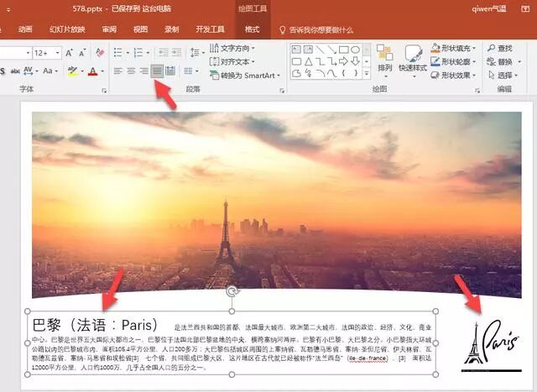Expand the shapes gallery list

coord(367,73)
